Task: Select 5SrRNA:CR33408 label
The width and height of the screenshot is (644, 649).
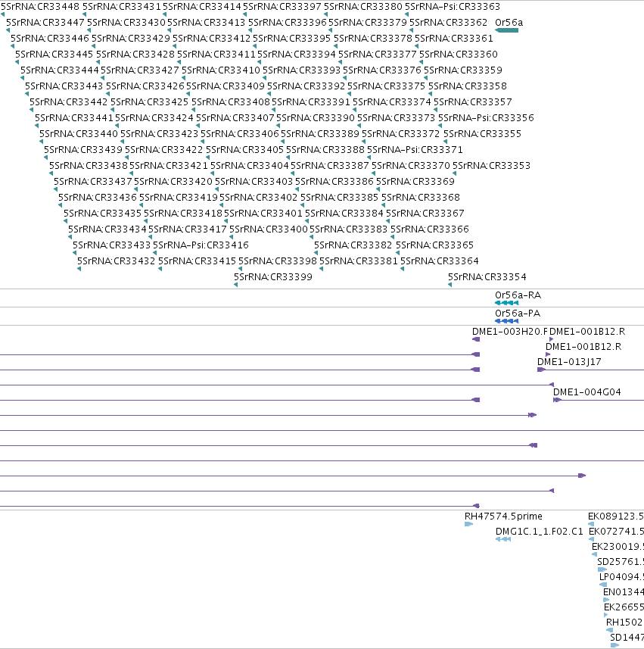Action: 230,101
